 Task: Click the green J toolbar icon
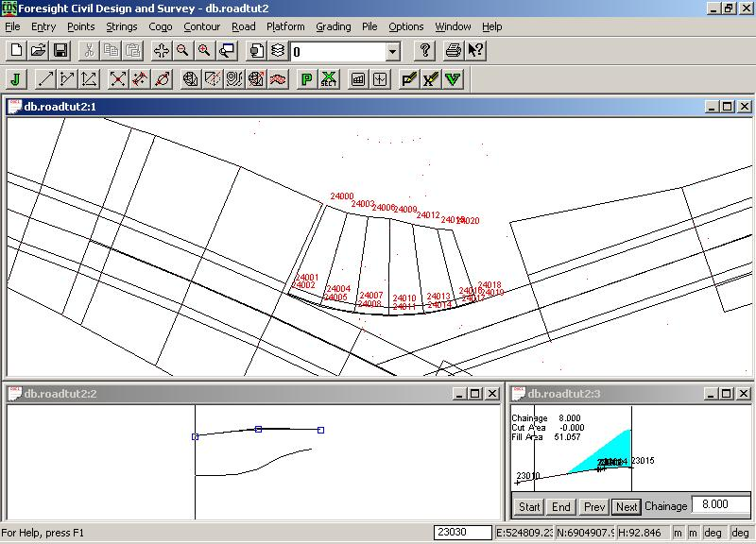click(x=17, y=79)
